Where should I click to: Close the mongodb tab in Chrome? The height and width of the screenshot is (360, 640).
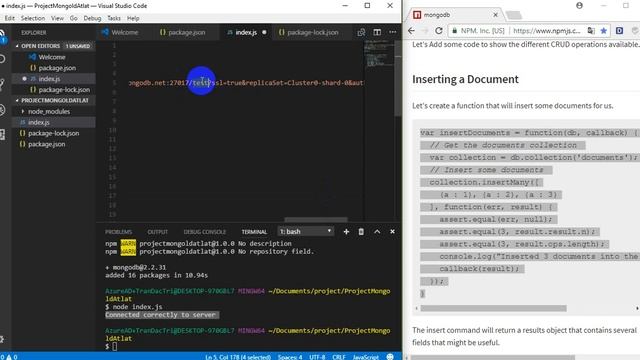(496, 15)
